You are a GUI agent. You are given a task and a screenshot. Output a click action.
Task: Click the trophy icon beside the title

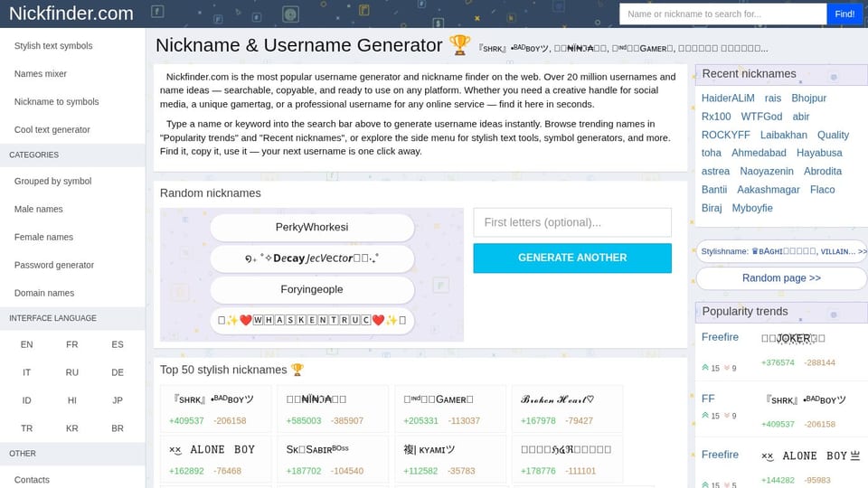[459, 45]
